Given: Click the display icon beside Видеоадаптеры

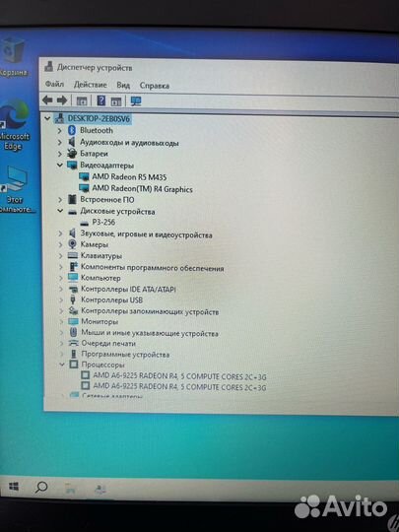Looking at the screenshot, I should tap(72, 166).
